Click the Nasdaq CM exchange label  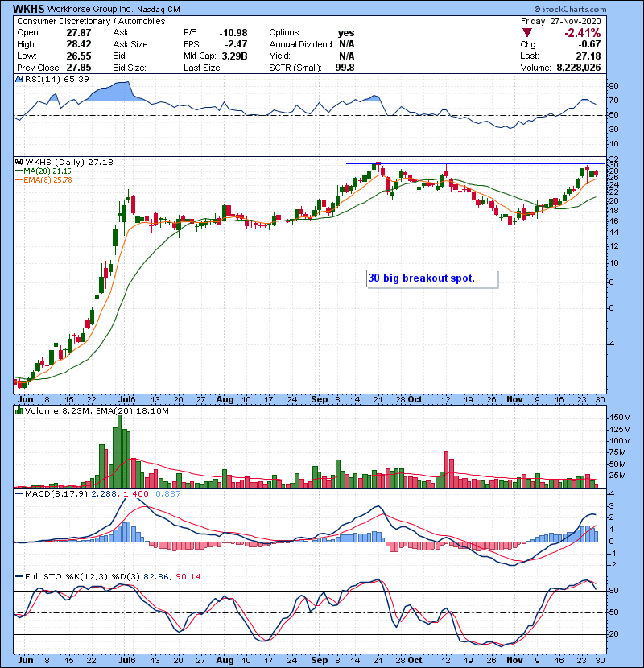pos(158,10)
